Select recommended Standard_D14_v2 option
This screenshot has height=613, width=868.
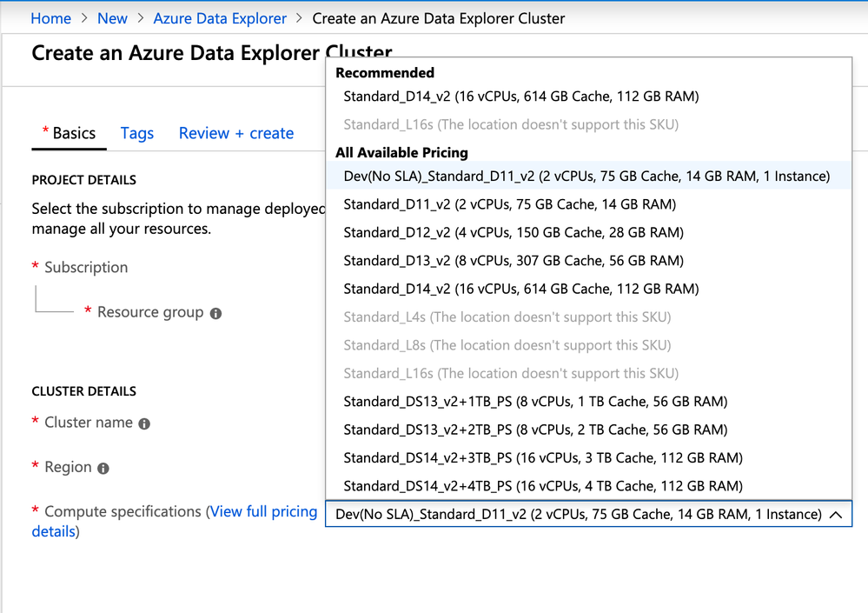coord(588,97)
